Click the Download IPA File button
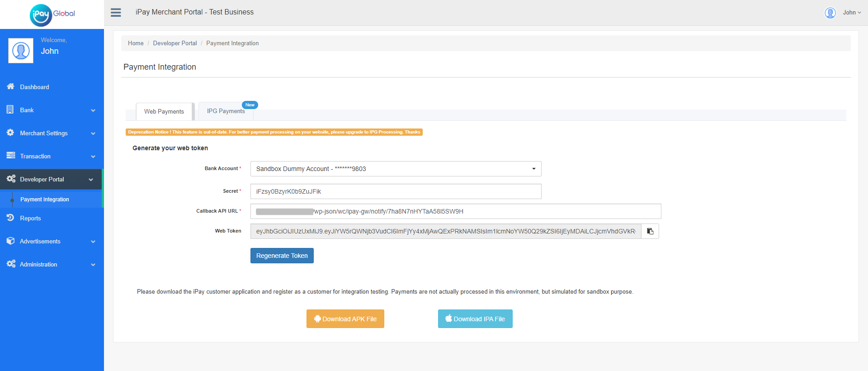Screen dimensions: 868x371 tap(475, 319)
